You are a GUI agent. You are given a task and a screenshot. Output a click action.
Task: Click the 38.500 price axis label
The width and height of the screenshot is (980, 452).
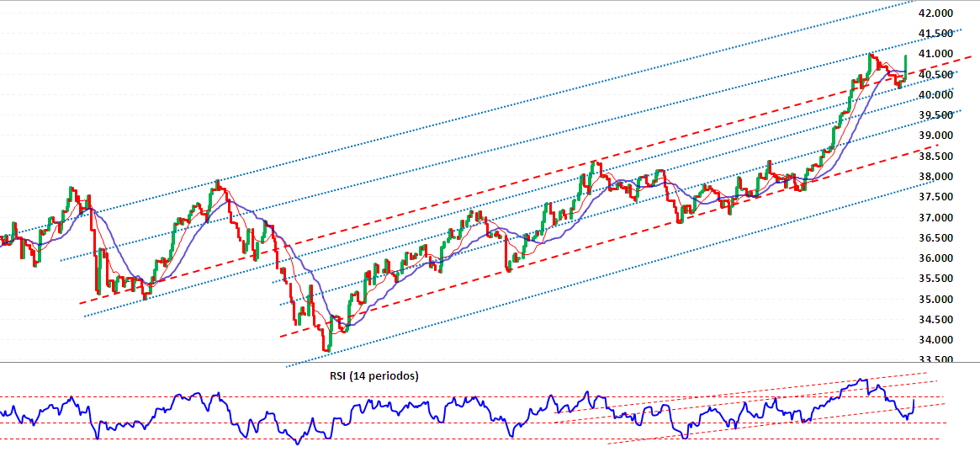(x=935, y=157)
